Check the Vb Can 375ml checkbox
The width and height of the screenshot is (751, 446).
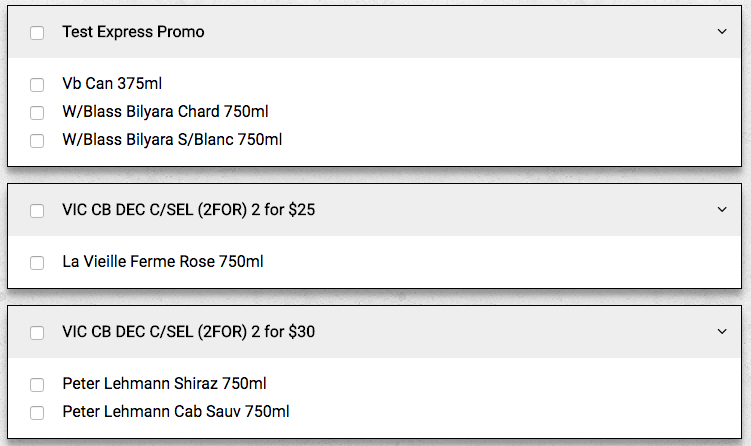click(37, 85)
